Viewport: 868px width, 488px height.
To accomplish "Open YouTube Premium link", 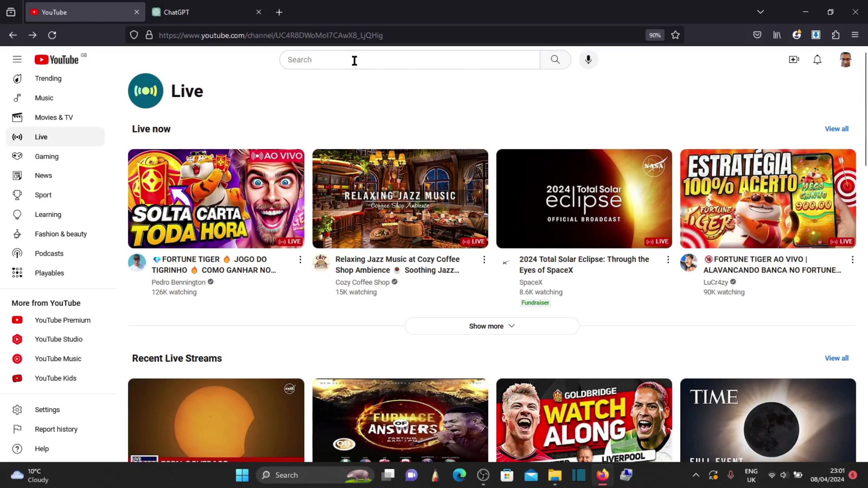I will [x=55, y=320].
